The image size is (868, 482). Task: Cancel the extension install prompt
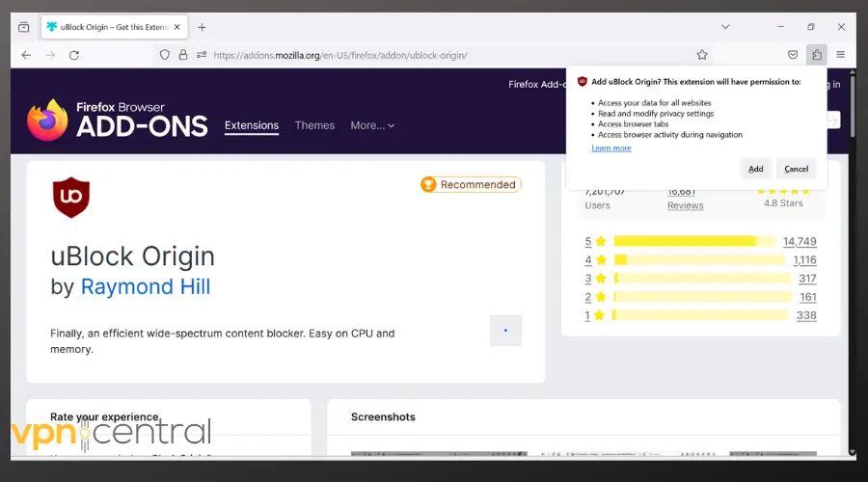(796, 169)
